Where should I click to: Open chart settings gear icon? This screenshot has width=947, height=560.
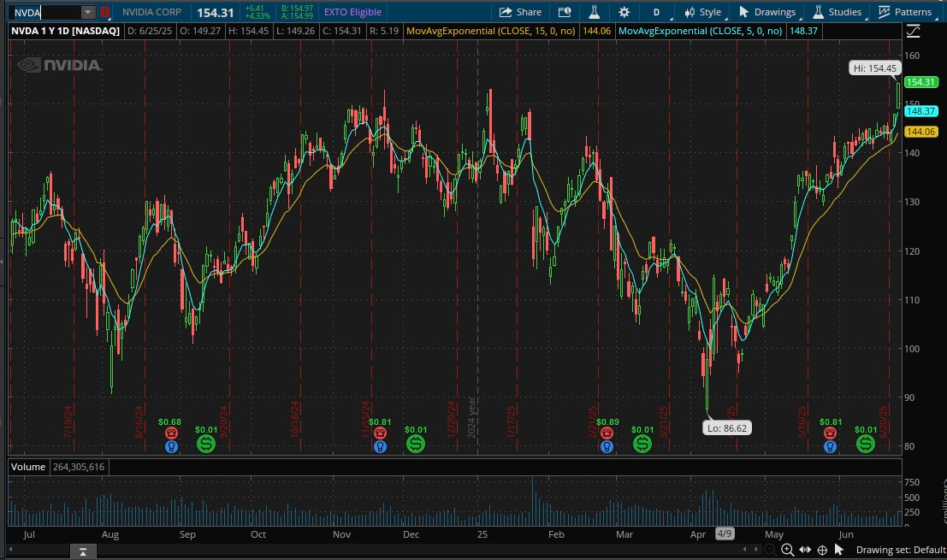click(x=624, y=12)
